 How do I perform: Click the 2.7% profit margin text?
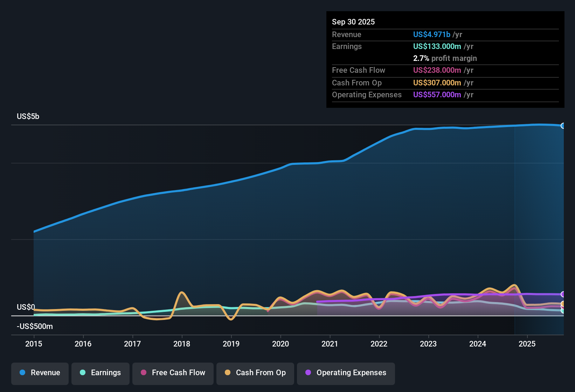(445, 58)
